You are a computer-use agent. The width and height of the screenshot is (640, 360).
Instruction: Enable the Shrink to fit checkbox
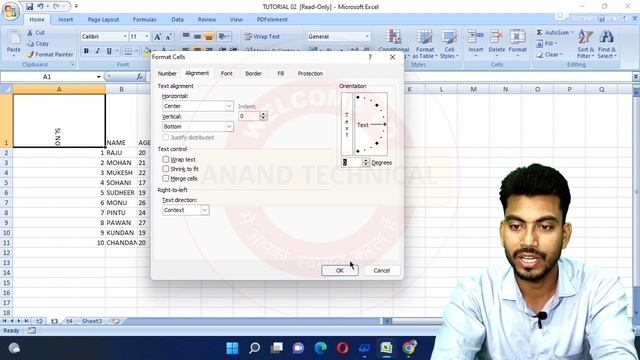pyautogui.click(x=165, y=169)
